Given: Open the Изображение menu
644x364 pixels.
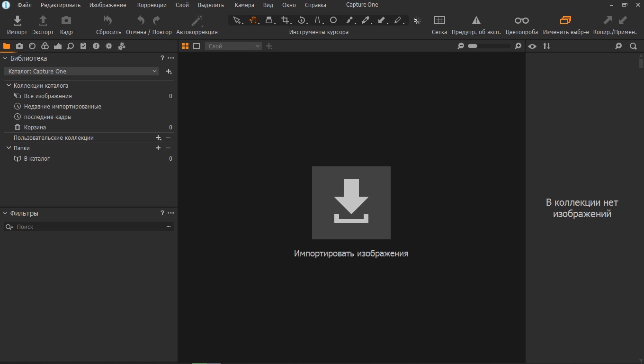Looking at the screenshot, I should point(107,5).
